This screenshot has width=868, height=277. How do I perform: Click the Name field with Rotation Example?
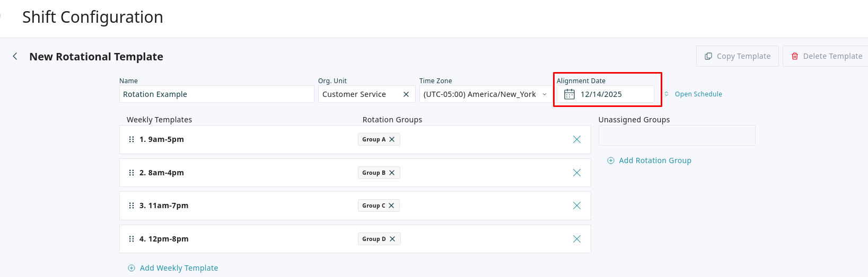[x=216, y=94]
